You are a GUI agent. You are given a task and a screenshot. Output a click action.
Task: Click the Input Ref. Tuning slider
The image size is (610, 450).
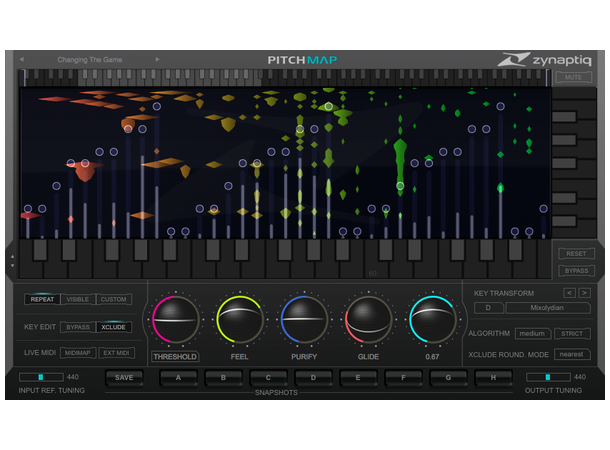(x=41, y=377)
